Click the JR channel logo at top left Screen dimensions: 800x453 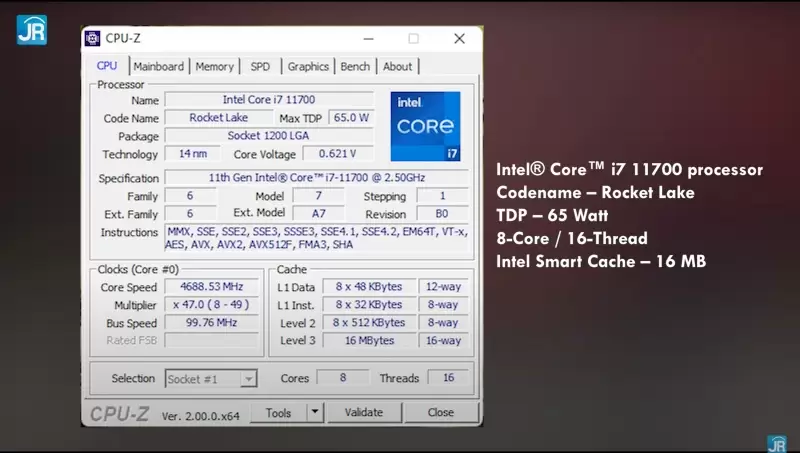point(32,30)
